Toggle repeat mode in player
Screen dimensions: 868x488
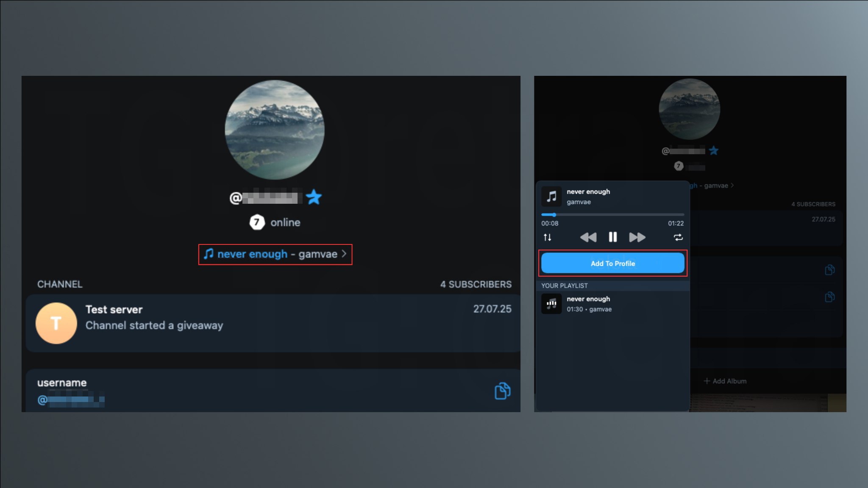click(678, 237)
